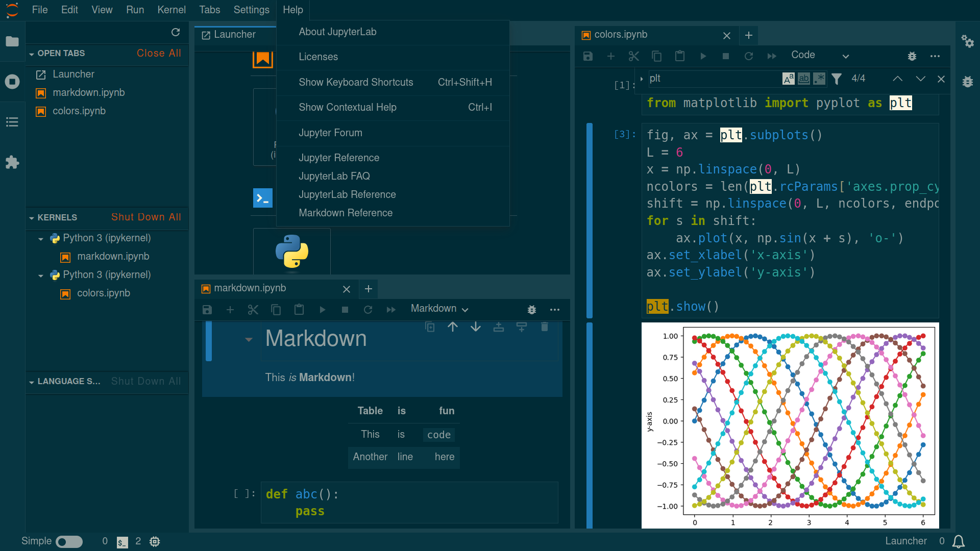Click the colors.ipynb tab to focus it
This screenshot has height=551, width=980.
point(646,35)
